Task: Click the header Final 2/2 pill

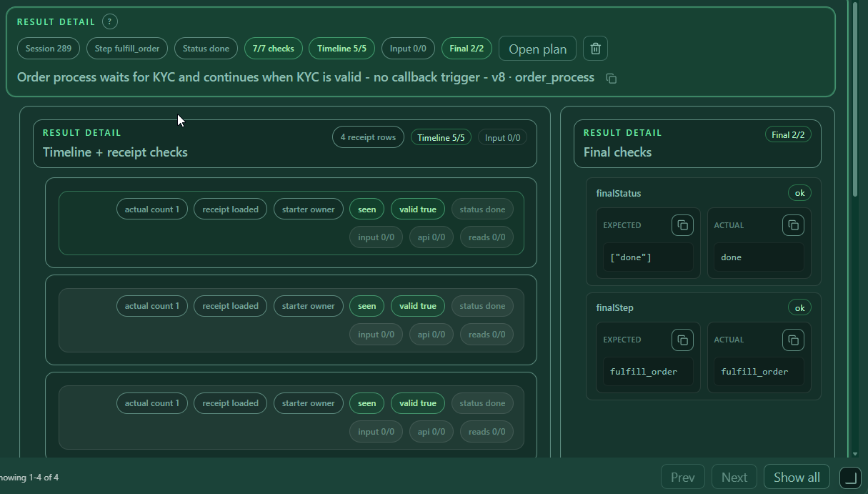Action: [467, 49]
